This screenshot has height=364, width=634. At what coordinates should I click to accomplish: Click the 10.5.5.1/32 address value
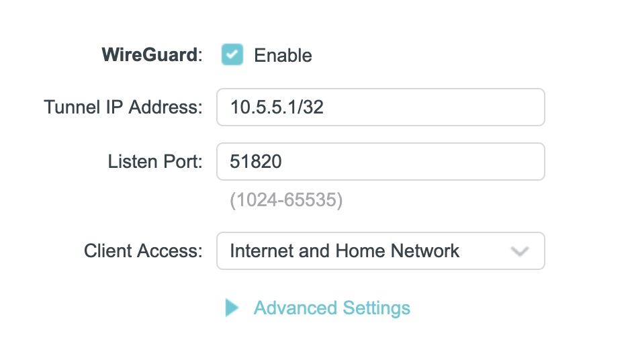click(x=277, y=107)
